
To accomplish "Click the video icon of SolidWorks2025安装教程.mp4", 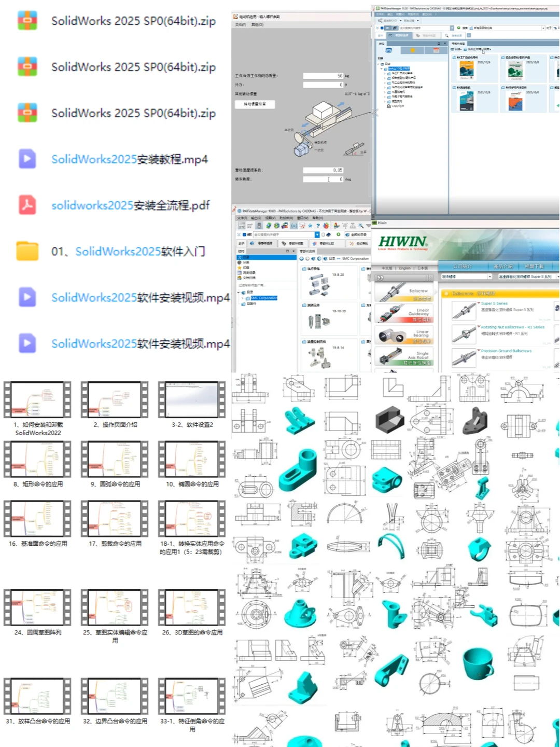I will [x=27, y=159].
